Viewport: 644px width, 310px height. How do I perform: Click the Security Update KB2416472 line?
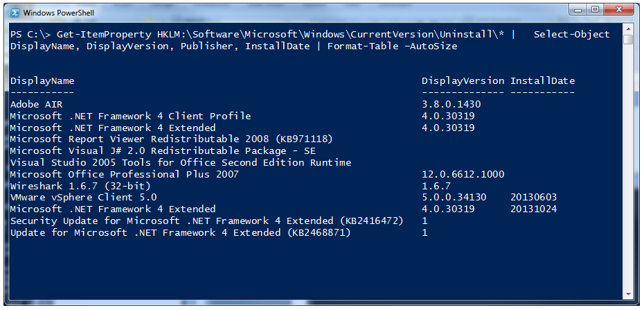(x=207, y=221)
